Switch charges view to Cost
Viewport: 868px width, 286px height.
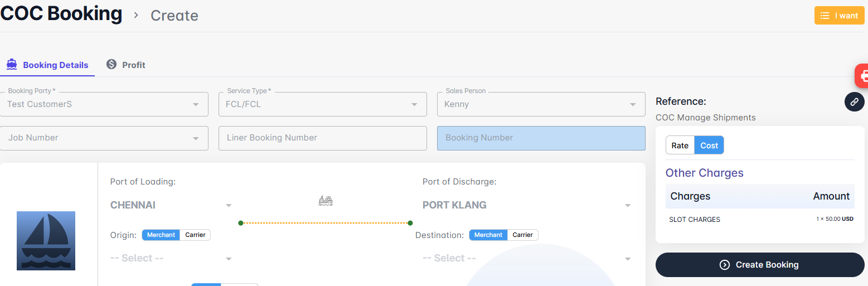point(709,146)
